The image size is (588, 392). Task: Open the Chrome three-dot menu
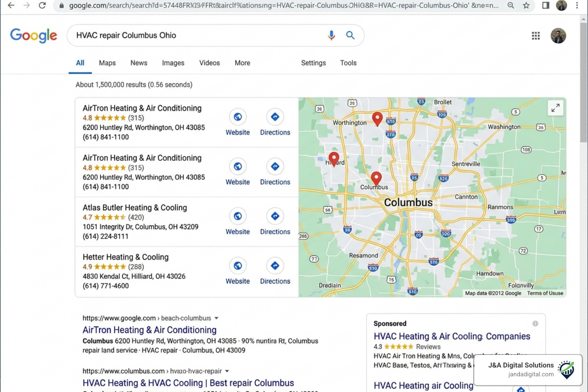pyautogui.click(x=577, y=5)
